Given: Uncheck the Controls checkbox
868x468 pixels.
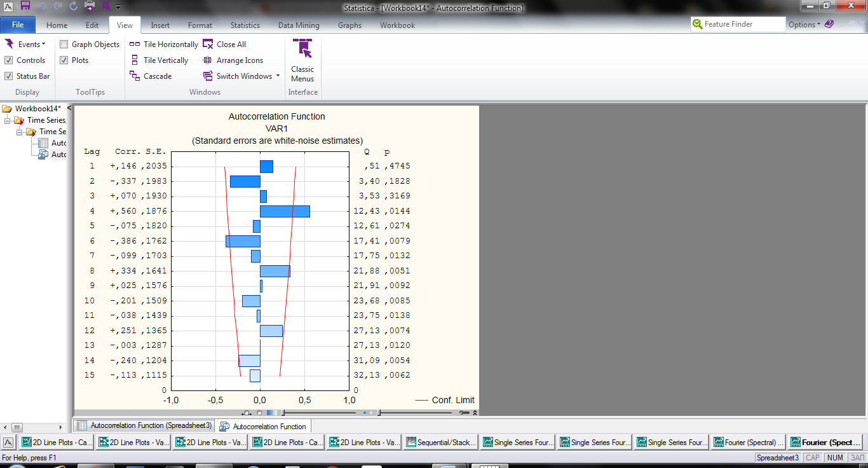Looking at the screenshot, I should coord(9,60).
